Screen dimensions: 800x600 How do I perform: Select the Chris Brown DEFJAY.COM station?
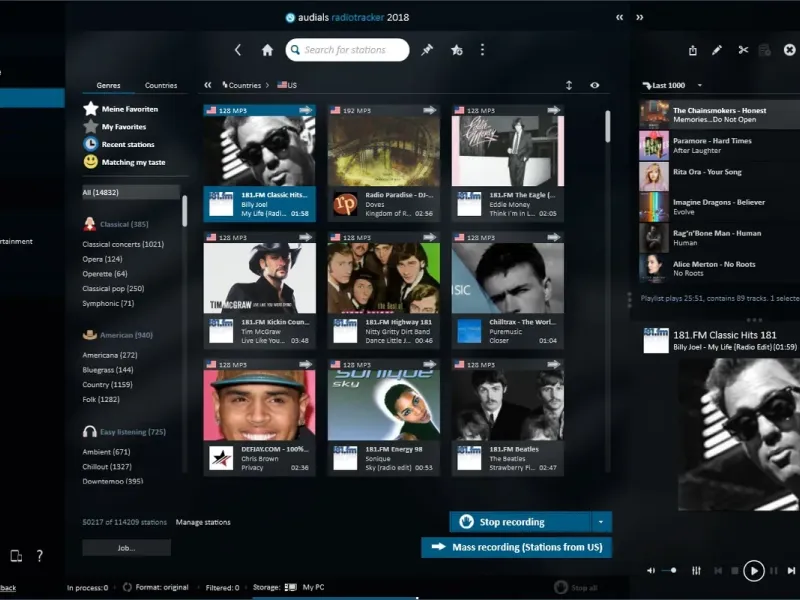point(260,417)
